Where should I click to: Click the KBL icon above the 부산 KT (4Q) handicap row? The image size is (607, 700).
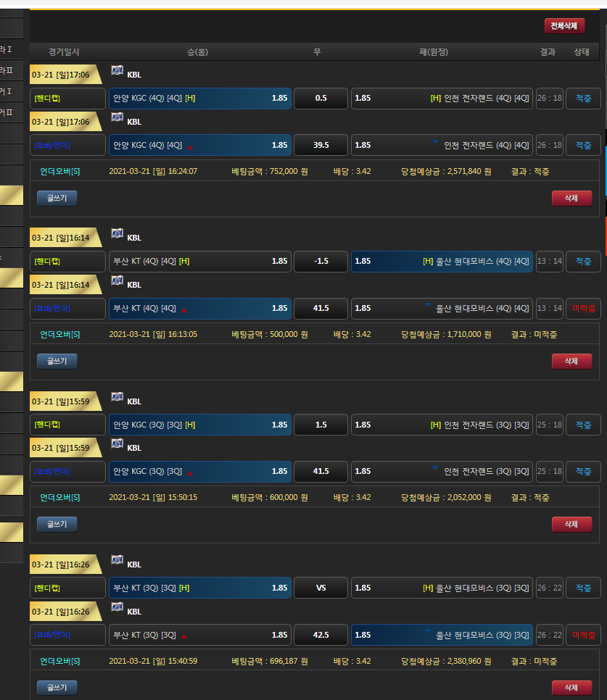point(117,233)
